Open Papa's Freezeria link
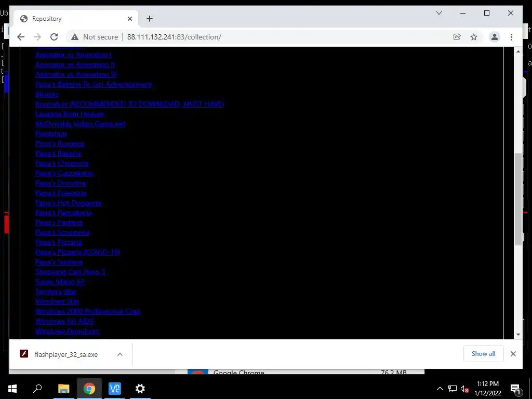The height and width of the screenshot is (399, 532). [x=61, y=193]
